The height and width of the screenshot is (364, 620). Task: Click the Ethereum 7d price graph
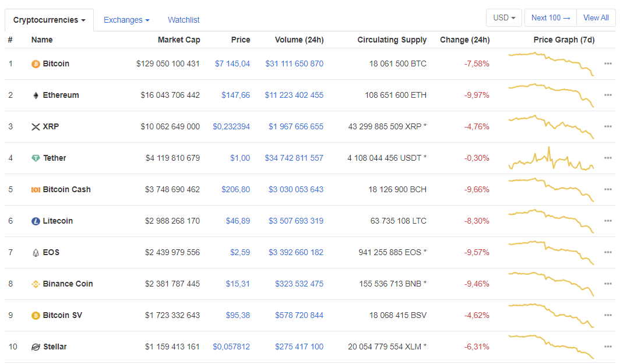click(x=551, y=96)
